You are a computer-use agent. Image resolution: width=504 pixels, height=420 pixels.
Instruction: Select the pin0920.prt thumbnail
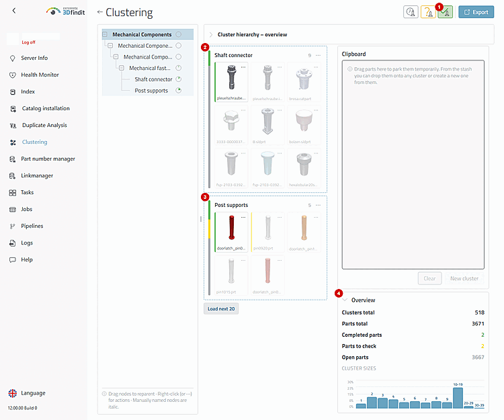pos(268,228)
